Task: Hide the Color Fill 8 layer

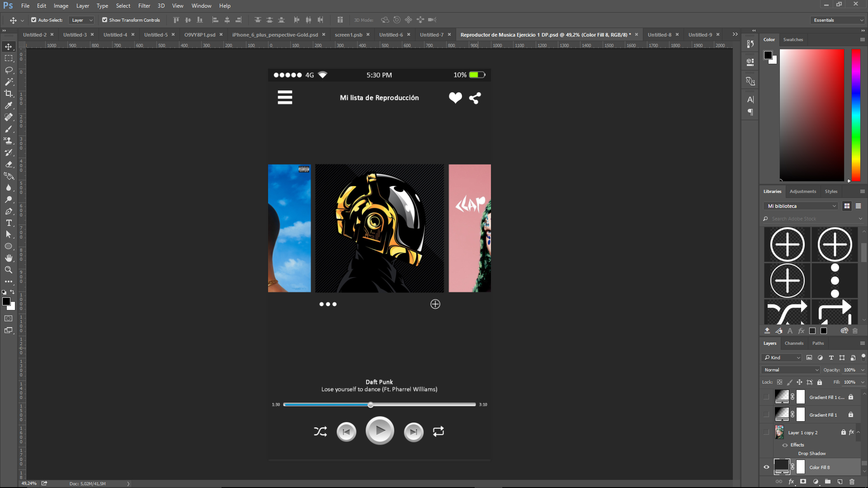Action: click(766, 467)
